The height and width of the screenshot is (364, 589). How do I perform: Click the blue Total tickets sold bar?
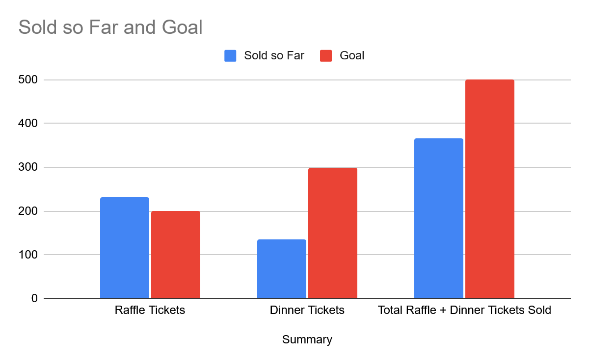(x=439, y=218)
